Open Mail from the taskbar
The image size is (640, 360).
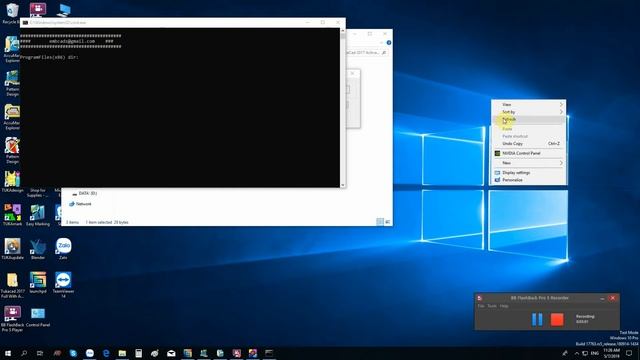pos(171,353)
